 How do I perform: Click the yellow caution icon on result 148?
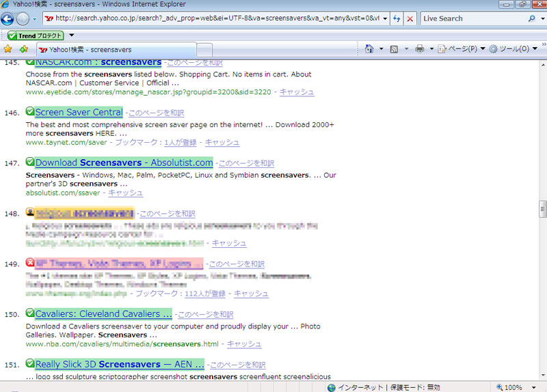(30, 212)
